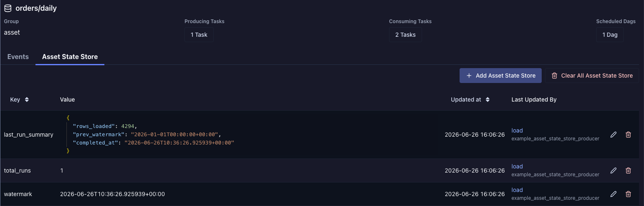Select the Asset State Store tab

tap(70, 57)
